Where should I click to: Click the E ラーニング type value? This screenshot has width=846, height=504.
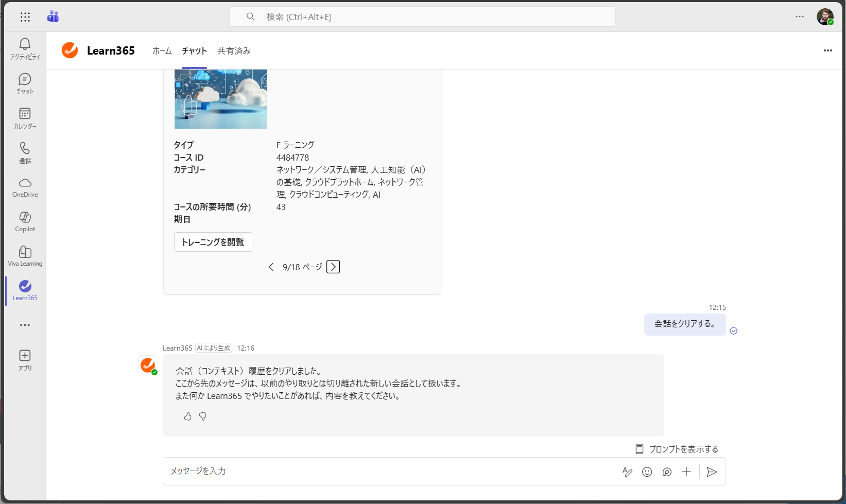tap(295, 145)
